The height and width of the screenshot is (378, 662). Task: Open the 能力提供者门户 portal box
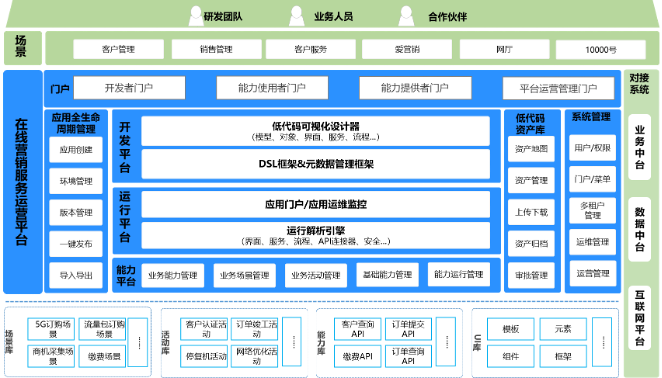pos(415,88)
